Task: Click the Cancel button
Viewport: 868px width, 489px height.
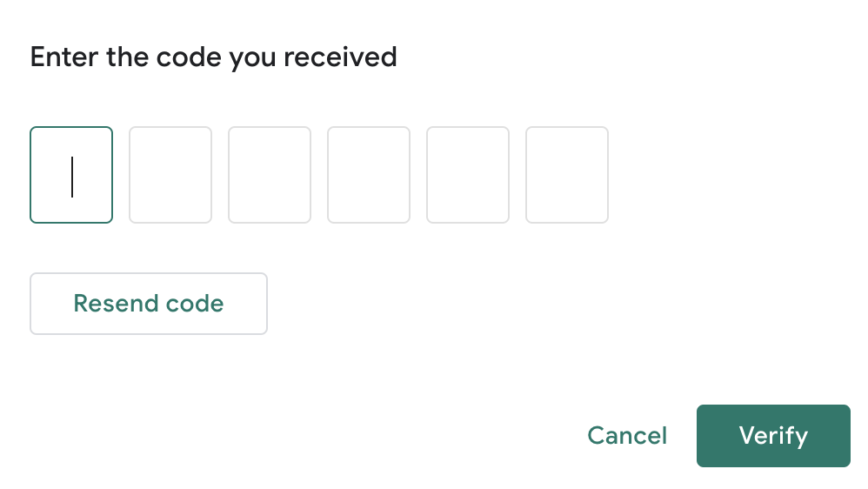Action: 627,436
